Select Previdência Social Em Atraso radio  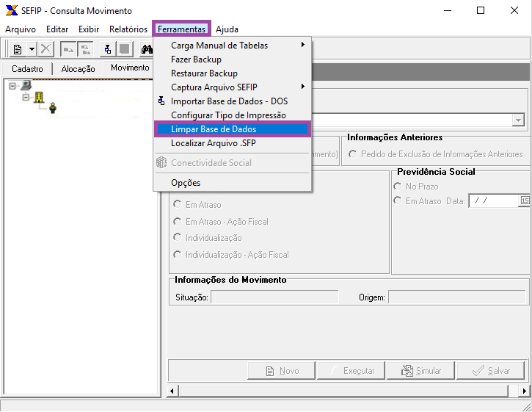(x=397, y=200)
